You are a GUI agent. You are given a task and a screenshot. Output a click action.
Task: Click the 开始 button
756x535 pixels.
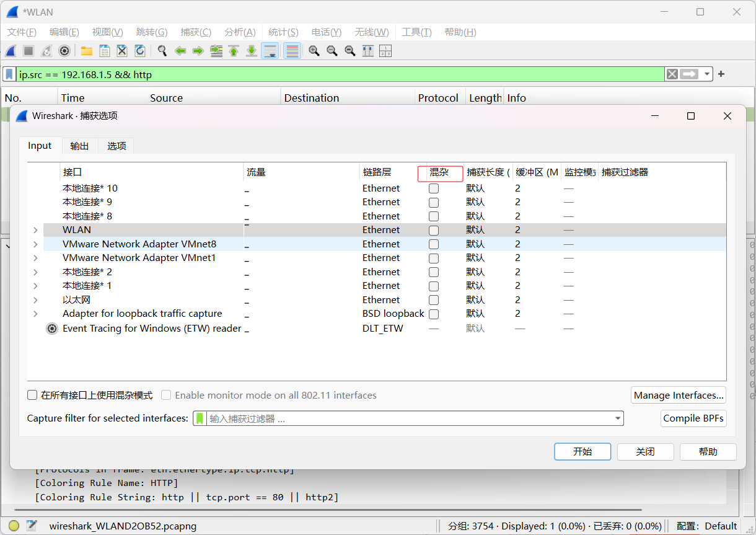[x=582, y=451]
